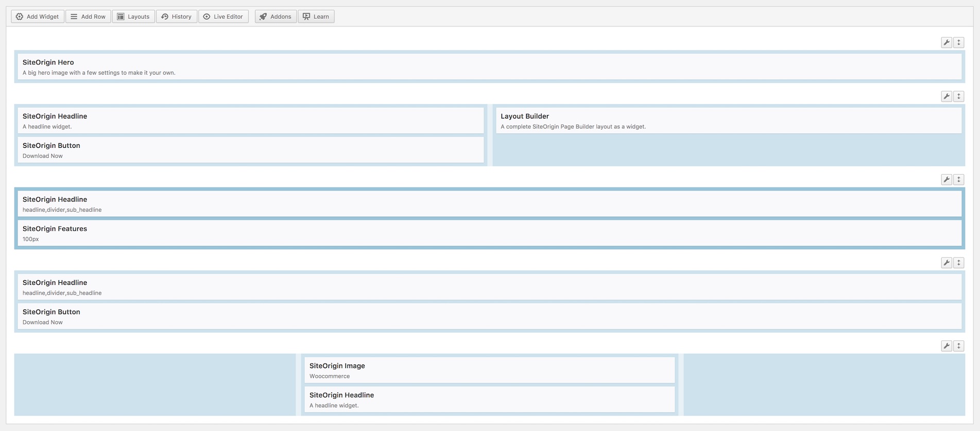The image size is (980, 431).
Task: Open wrench settings for the SiteOrigin Image row
Action: (x=947, y=346)
